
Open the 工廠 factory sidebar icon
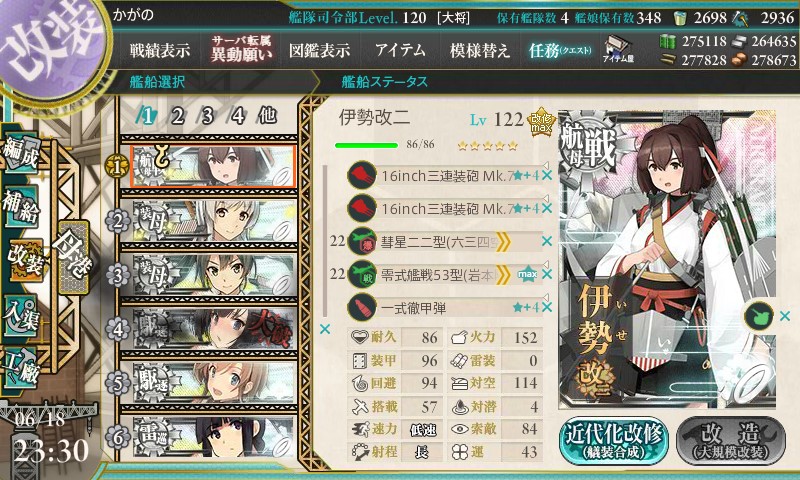coord(20,368)
